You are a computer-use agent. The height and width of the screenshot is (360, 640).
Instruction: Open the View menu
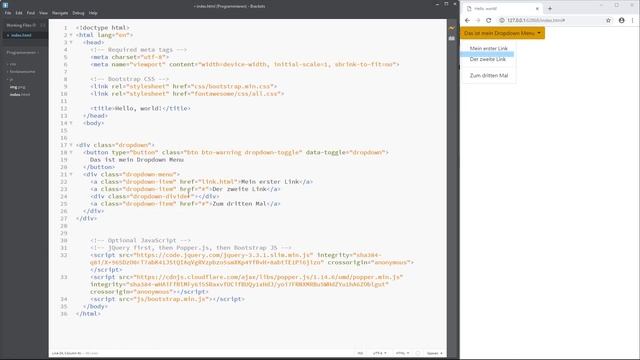[x=43, y=13]
